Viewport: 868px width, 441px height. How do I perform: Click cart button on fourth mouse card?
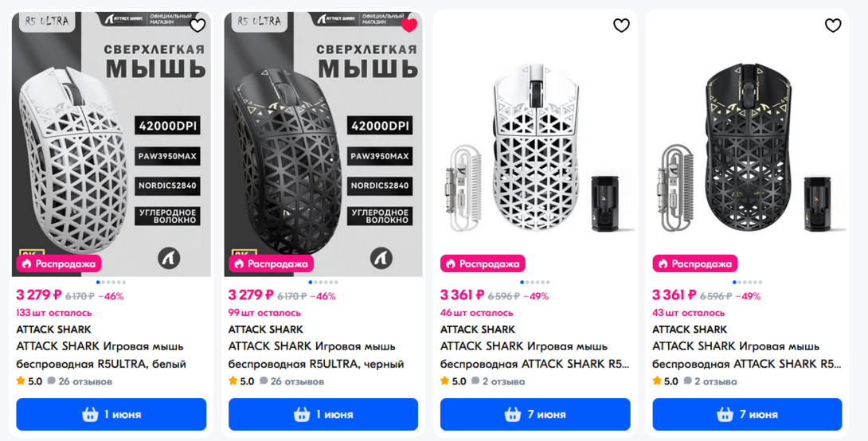747,415
